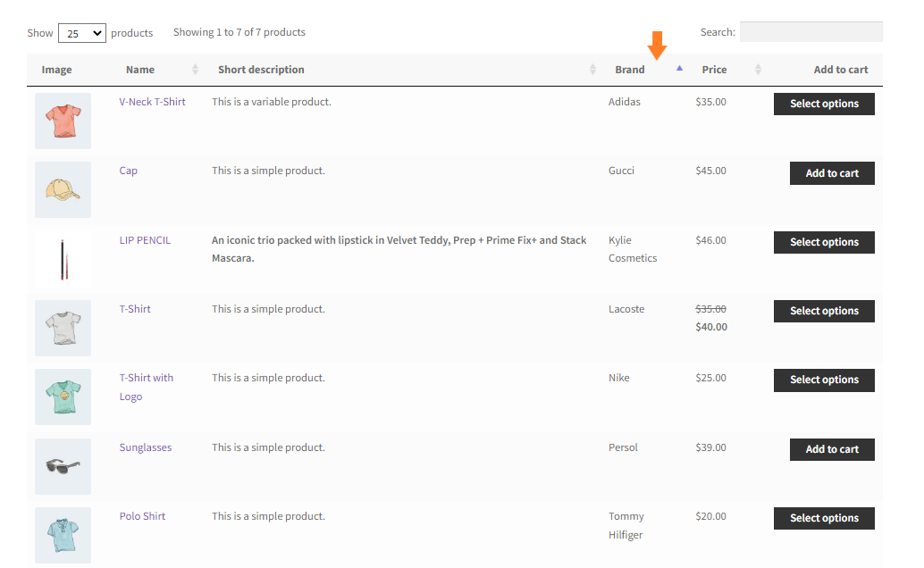
Task: Sort by the Name column arrows
Action: click(x=195, y=70)
